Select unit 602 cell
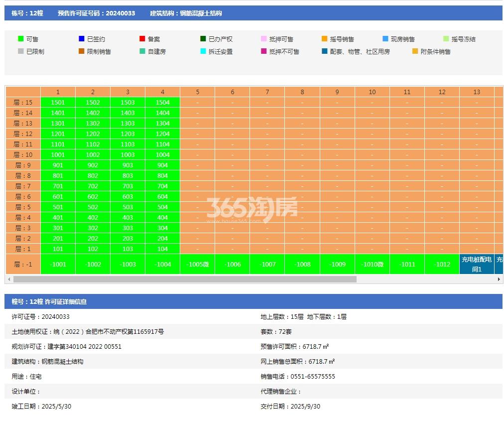 [93, 196]
